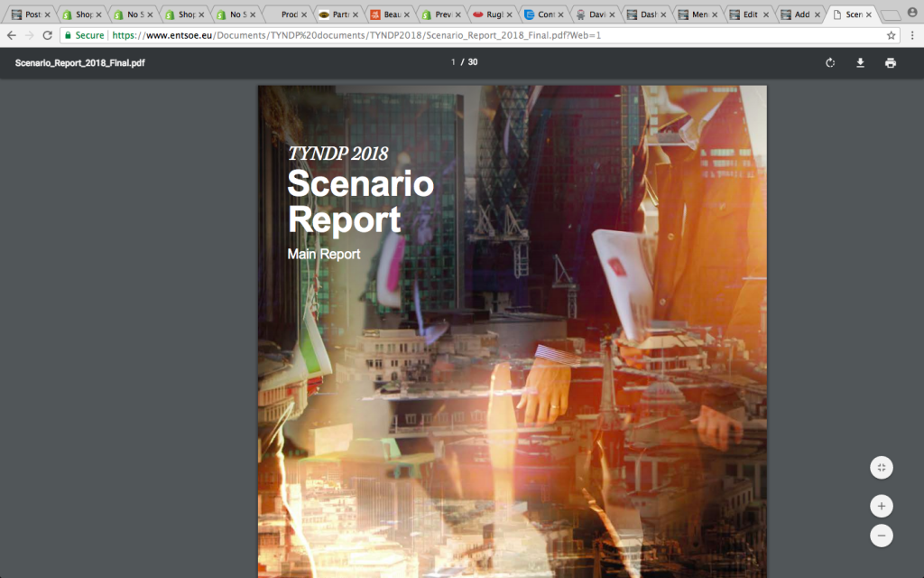The height and width of the screenshot is (578, 924).
Task: Download the Scenario Report PDF
Action: [x=860, y=62]
